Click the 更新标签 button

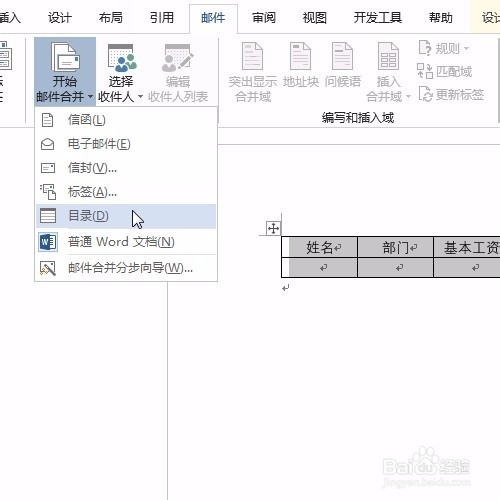[451, 95]
